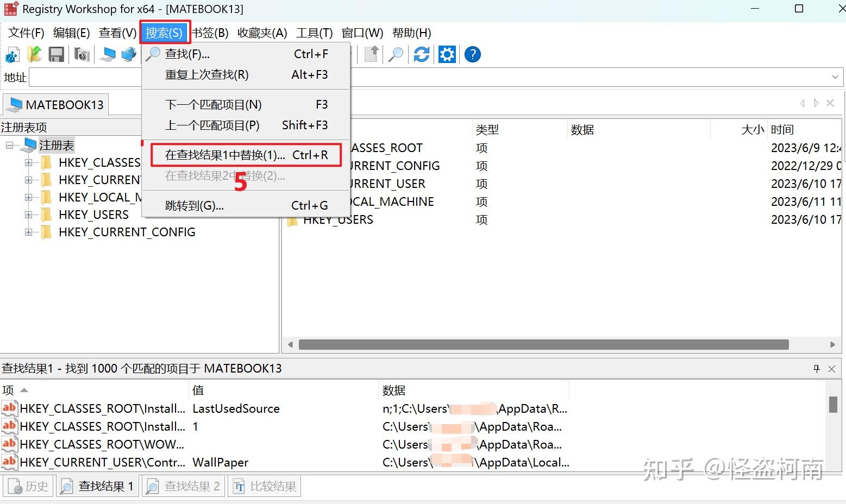
Task: Collapse the 注册表 root node
Action: [x=9, y=145]
